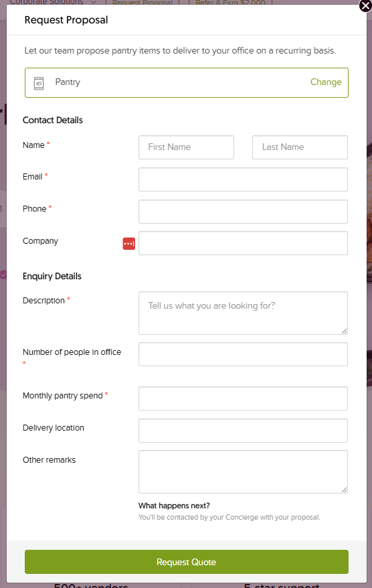Click the Description box resize handle
The image size is (372, 588).
click(344, 331)
